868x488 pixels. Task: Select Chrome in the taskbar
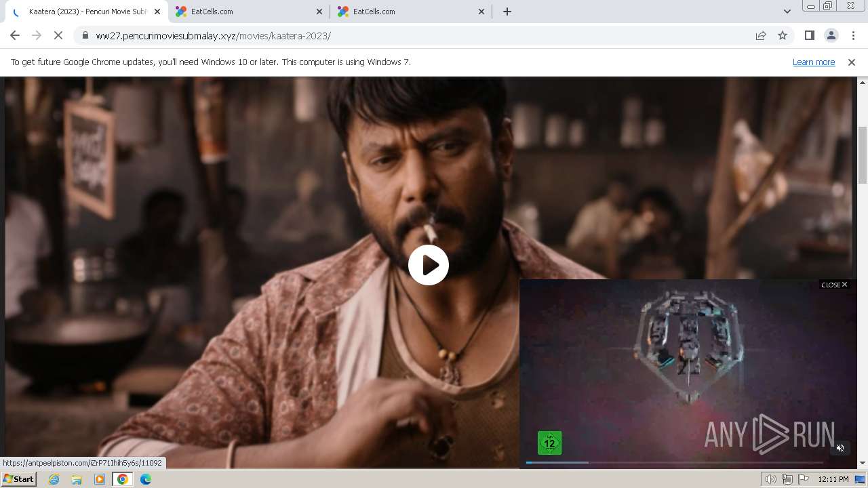click(123, 479)
